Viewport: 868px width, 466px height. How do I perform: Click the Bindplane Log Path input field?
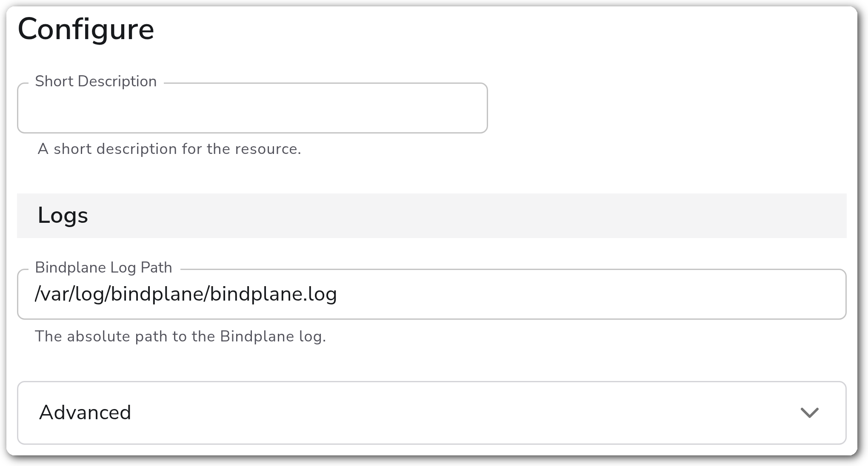click(431, 294)
